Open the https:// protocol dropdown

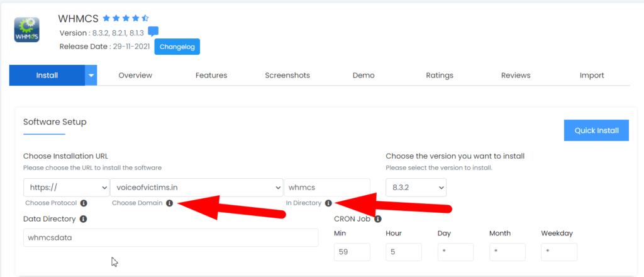coord(67,188)
